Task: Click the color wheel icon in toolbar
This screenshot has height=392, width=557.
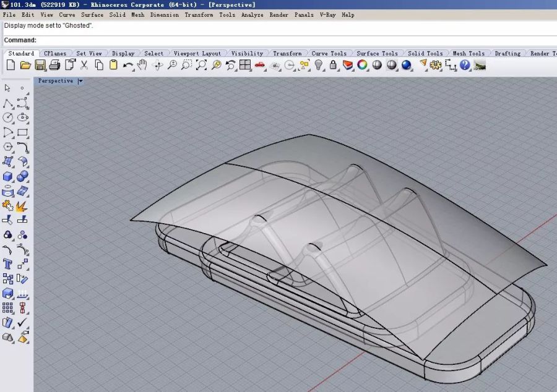Action: (x=363, y=65)
